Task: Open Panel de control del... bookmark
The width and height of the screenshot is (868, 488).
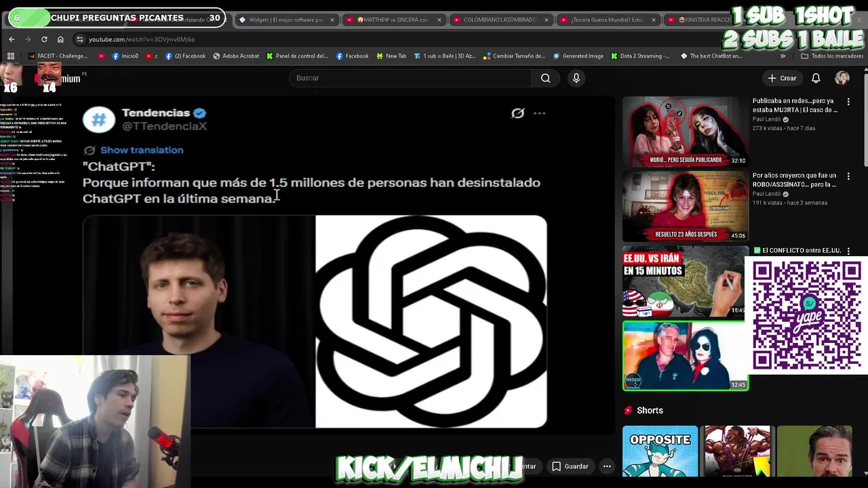Action: pyautogui.click(x=297, y=56)
